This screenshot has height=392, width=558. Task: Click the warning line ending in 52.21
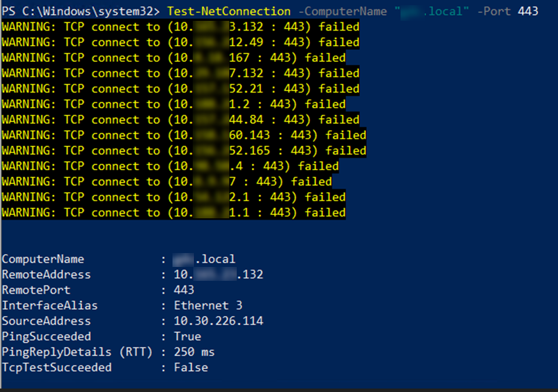(180, 89)
